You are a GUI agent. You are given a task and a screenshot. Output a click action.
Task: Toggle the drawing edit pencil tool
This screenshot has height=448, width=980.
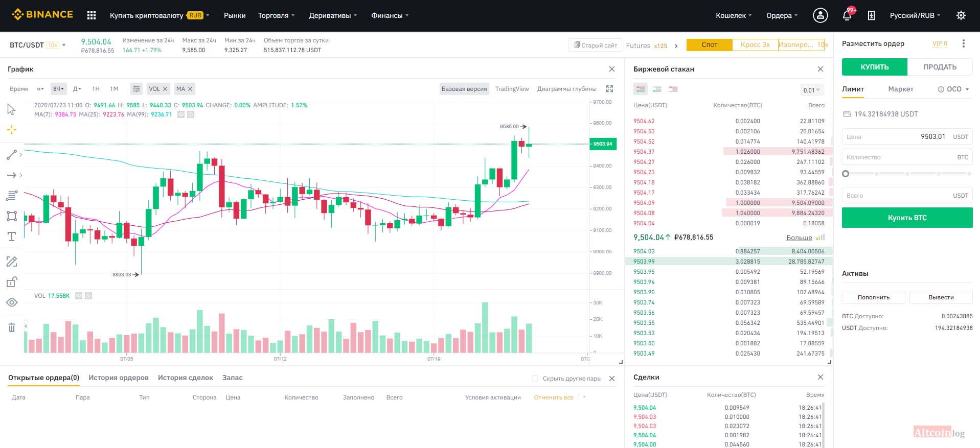pyautogui.click(x=11, y=262)
